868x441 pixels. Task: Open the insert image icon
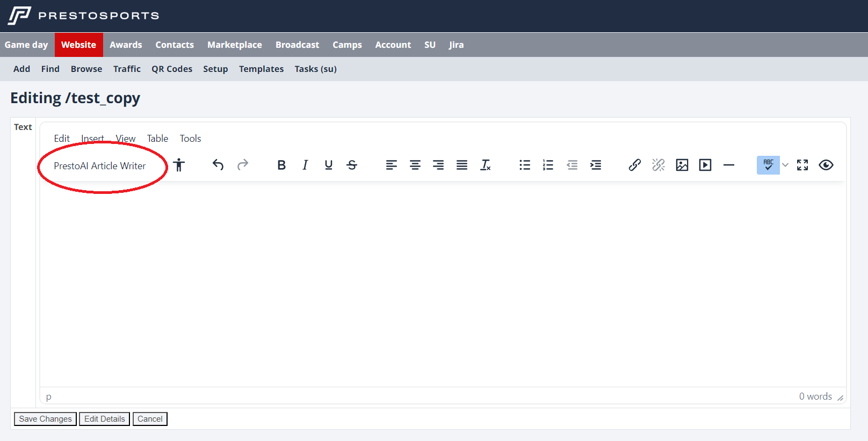[682, 165]
